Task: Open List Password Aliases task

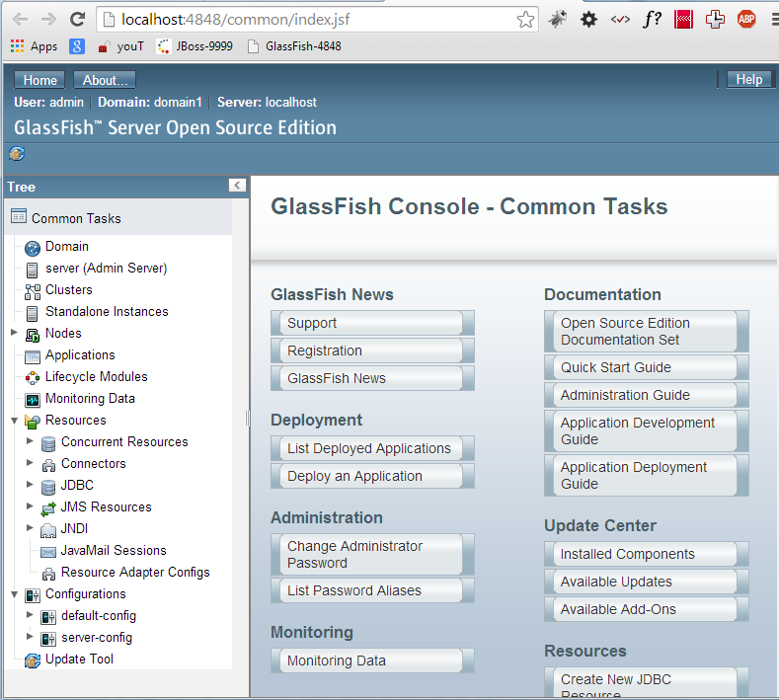Action: click(x=372, y=590)
